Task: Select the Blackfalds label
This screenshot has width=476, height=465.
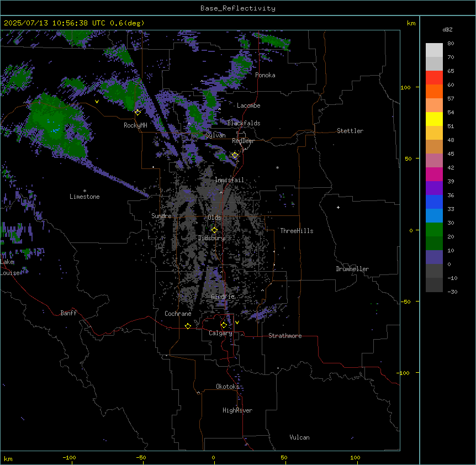Action: click(x=244, y=123)
